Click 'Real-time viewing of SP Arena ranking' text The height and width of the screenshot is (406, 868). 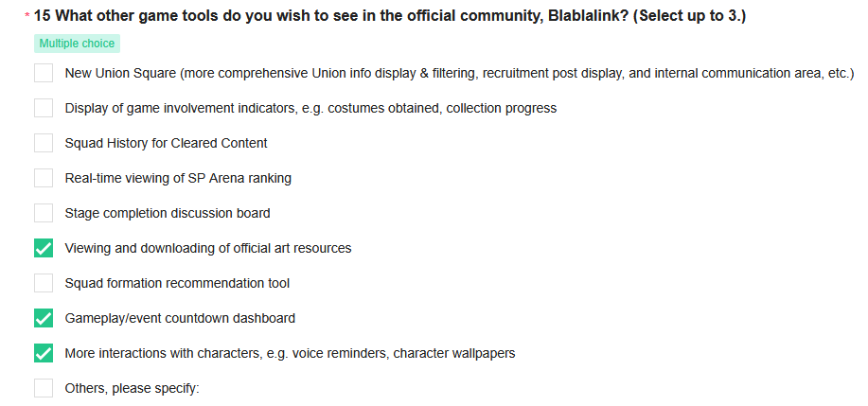[x=178, y=178]
